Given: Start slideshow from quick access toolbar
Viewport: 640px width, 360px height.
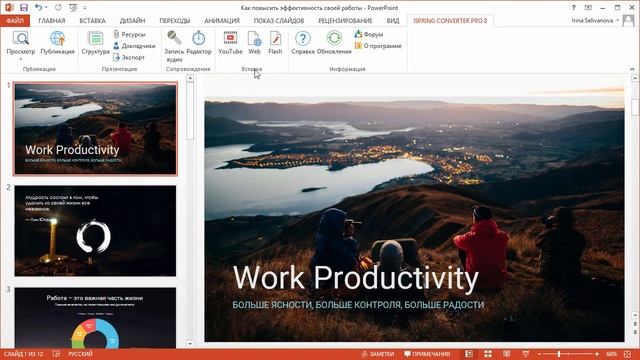Looking at the screenshot, I should [73, 7].
